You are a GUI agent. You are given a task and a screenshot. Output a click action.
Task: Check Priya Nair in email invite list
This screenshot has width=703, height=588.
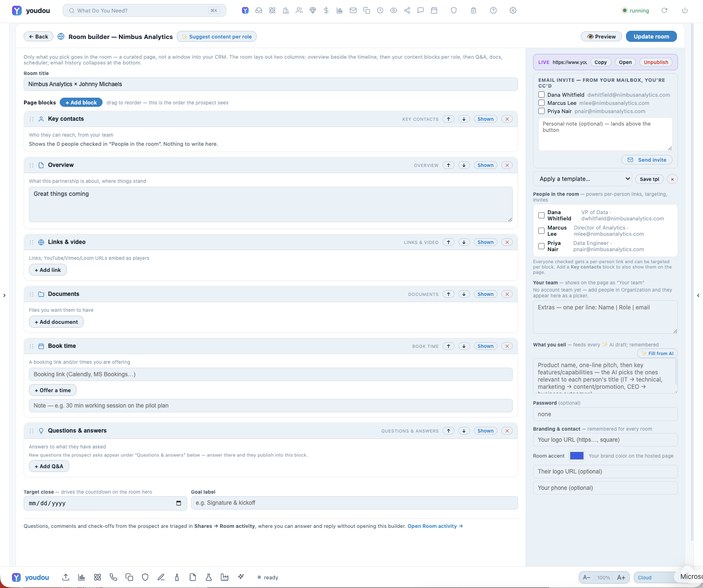[541, 111]
